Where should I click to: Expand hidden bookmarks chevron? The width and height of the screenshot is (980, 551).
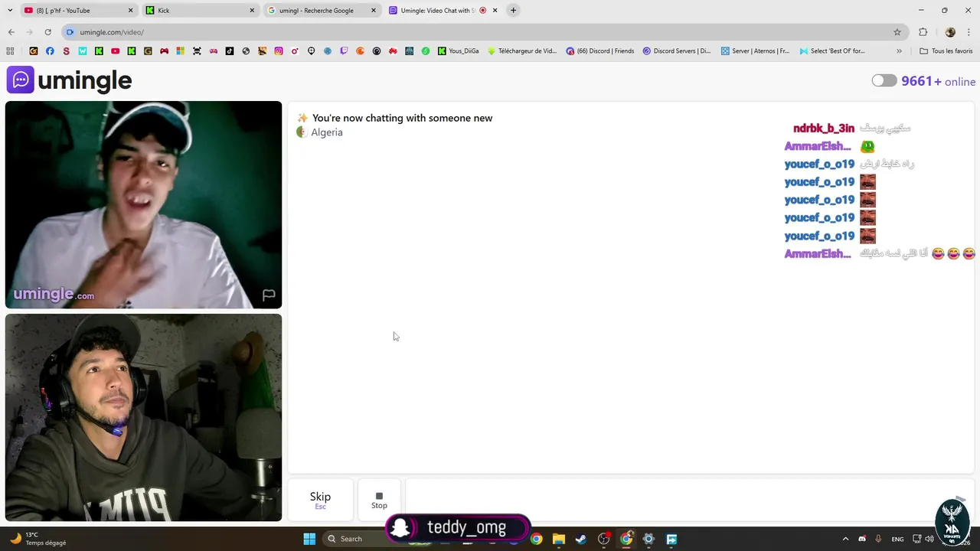pos(899,51)
